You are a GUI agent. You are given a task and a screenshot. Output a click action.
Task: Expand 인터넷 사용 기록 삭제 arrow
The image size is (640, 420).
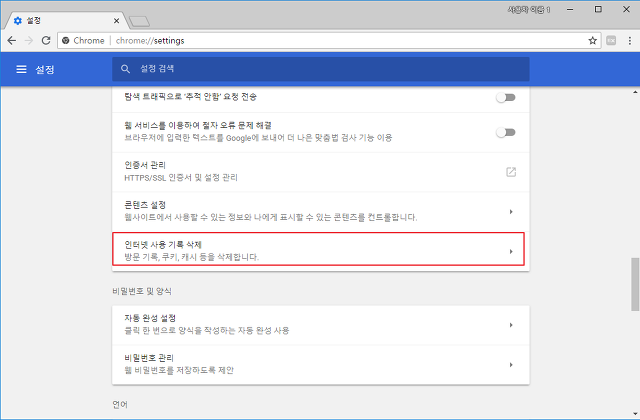511,251
